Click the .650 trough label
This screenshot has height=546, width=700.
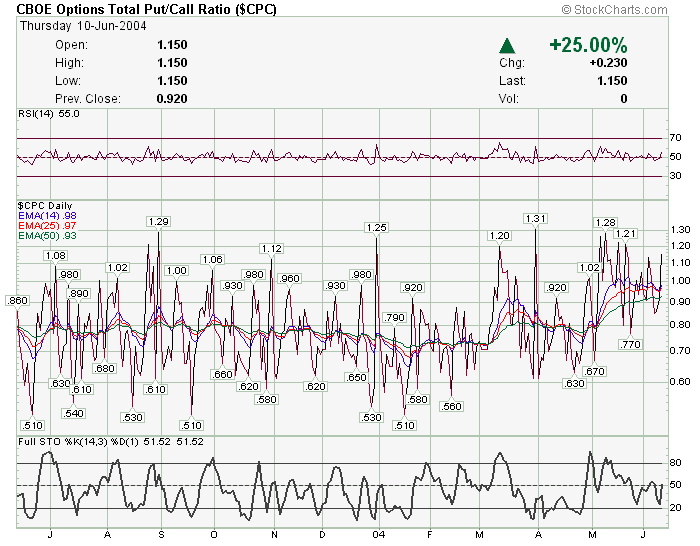356,378
